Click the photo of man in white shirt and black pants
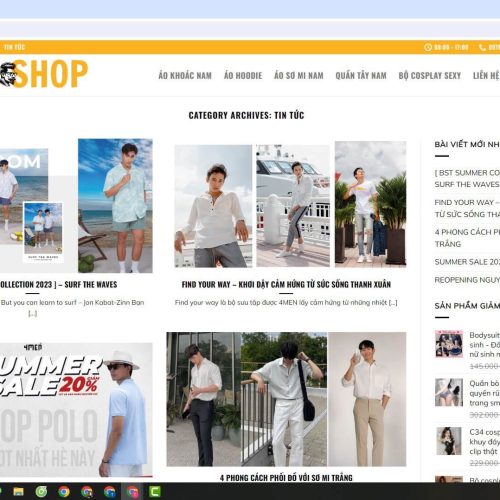Screen dimensions: 500x500 204,399
